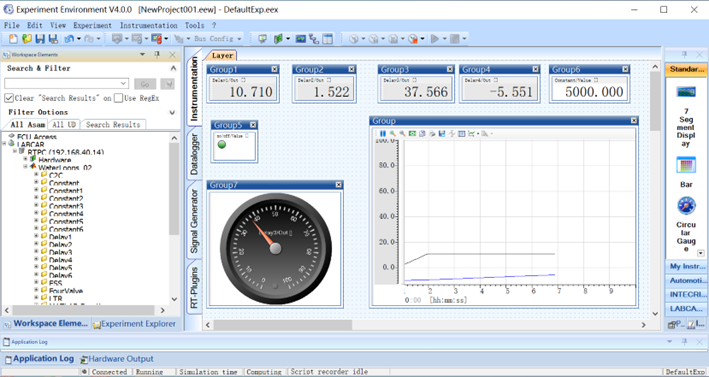
Task: Switch to the Signal Generator vertical tab
Action: coord(194,221)
